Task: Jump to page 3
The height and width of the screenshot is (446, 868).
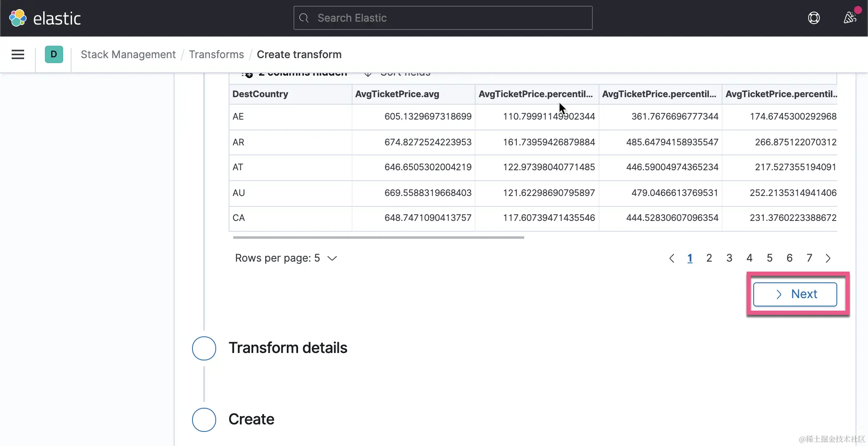Action: click(x=729, y=258)
